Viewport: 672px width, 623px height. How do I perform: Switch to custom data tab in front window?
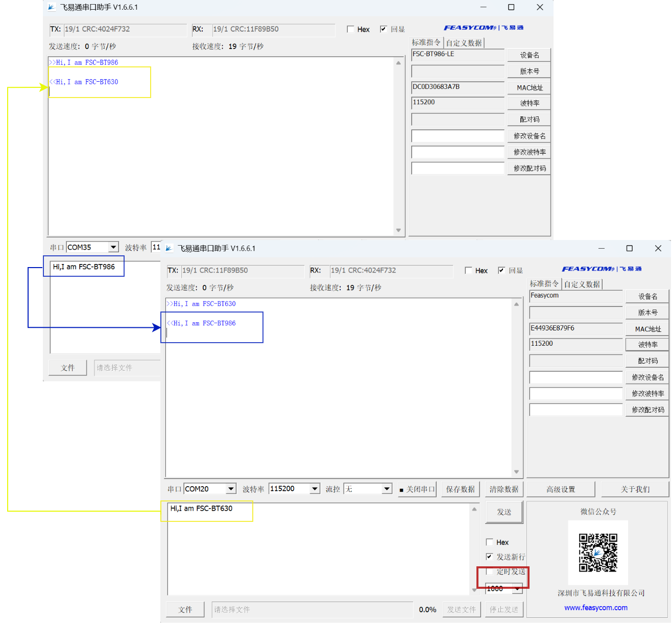coord(582,284)
